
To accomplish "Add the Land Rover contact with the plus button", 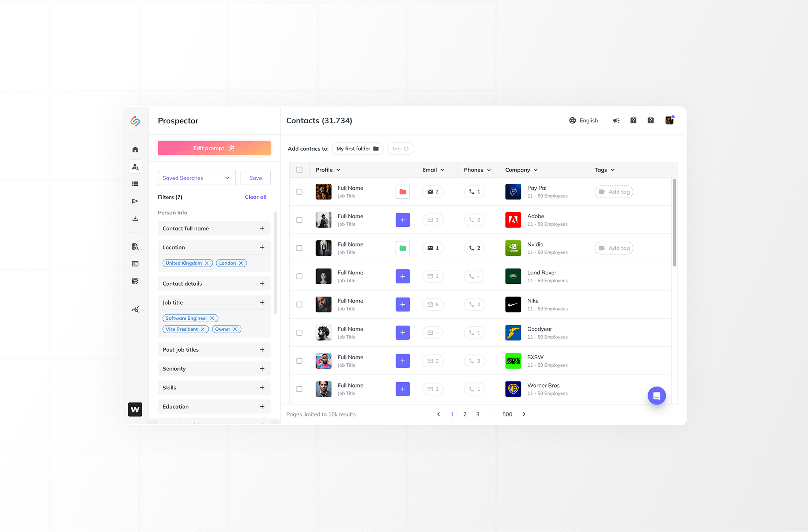I will [x=403, y=276].
